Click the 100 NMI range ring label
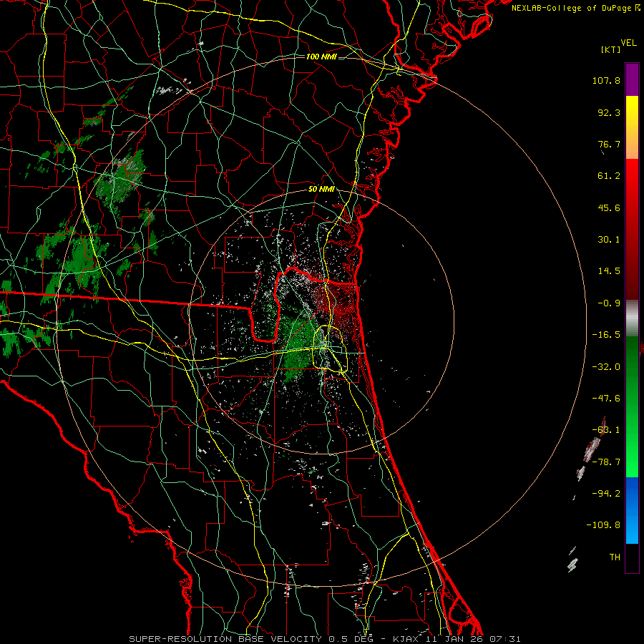Image resolution: width=644 pixels, height=644 pixels. coord(321,57)
